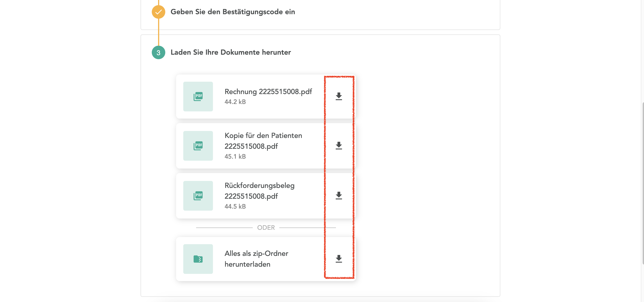Download Kopie für den Patienten PDF arrow
This screenshot has width=644, height=302.
point(338,146)
